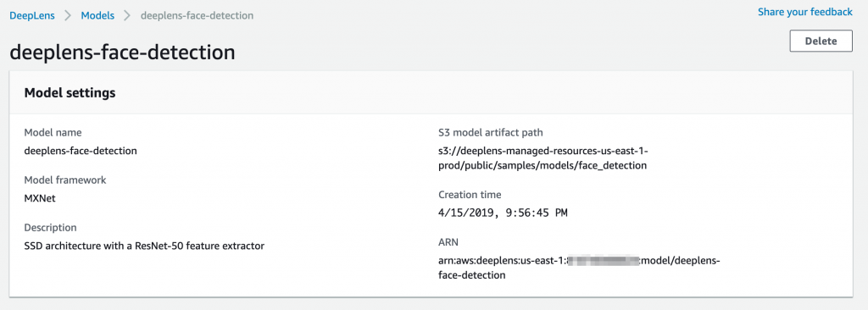Click the Description label
The height and width of the screenshot is (310, 868).
click(x=50, y=228)
